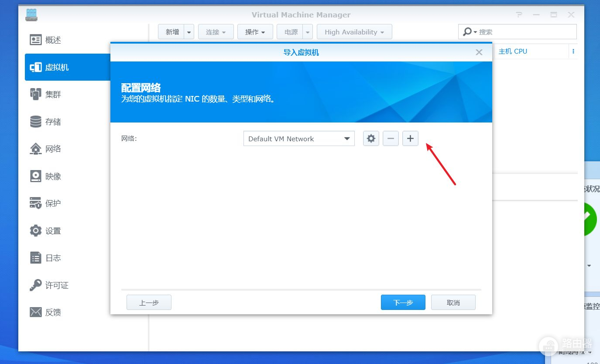The height and width of the screenshot is (364, 600).
Task: Open the 操作 dropdown
Action: coord(255,32)
